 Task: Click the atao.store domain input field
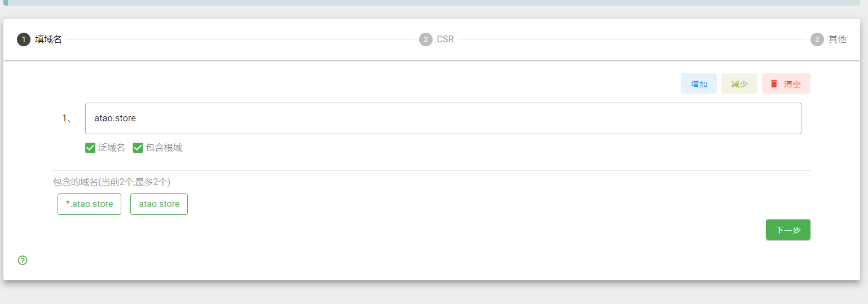(443, 118)
